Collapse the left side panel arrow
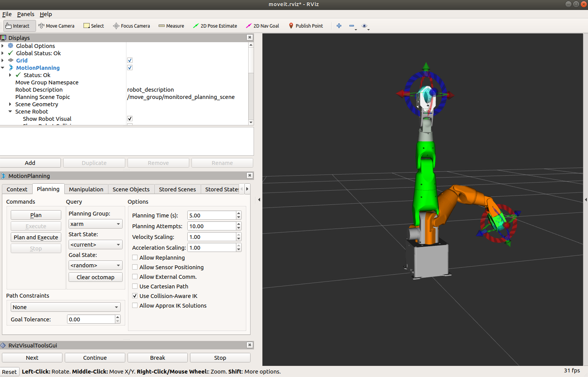 coord(259,199)
